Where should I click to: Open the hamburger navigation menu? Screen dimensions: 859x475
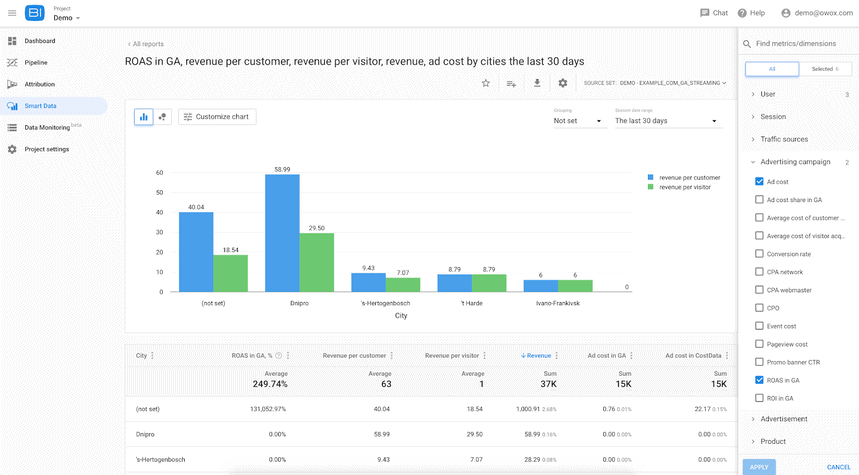(x=12, y=13)
